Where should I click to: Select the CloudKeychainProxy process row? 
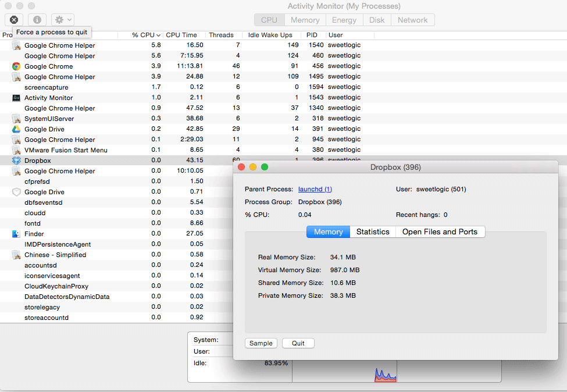click(x=116, y=286)
